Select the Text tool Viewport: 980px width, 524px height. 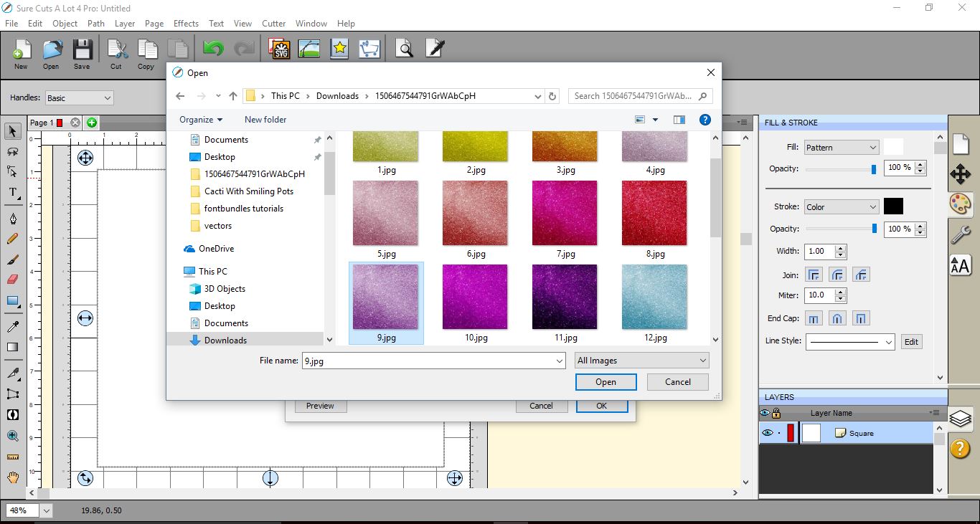(x=13, y=193)
